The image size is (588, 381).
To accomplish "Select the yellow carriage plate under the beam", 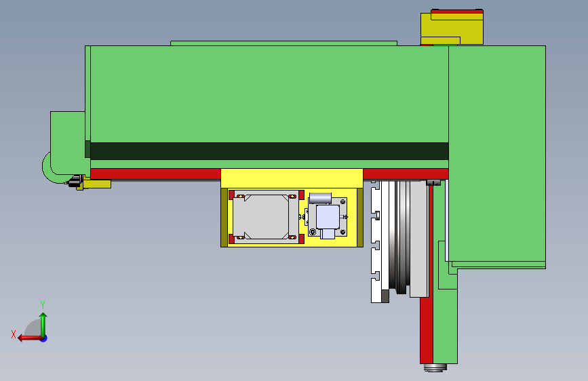I will click(292, 178).
